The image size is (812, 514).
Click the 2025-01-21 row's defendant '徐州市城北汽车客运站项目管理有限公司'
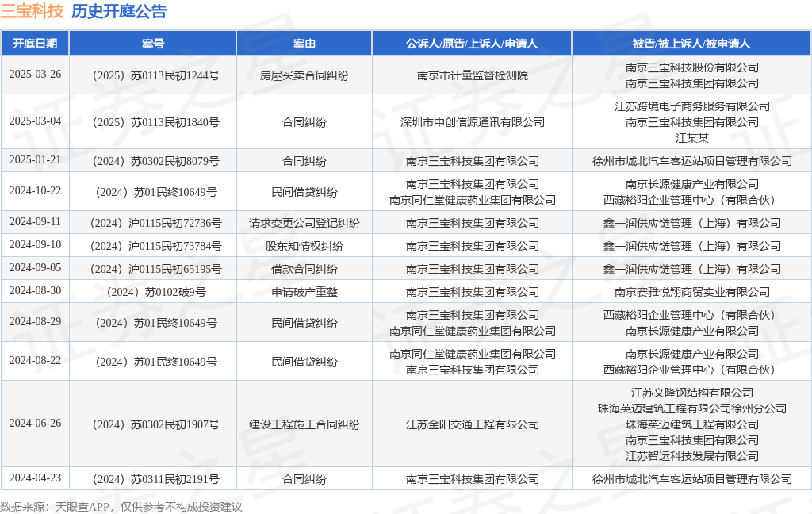click(x=691, y=161)
